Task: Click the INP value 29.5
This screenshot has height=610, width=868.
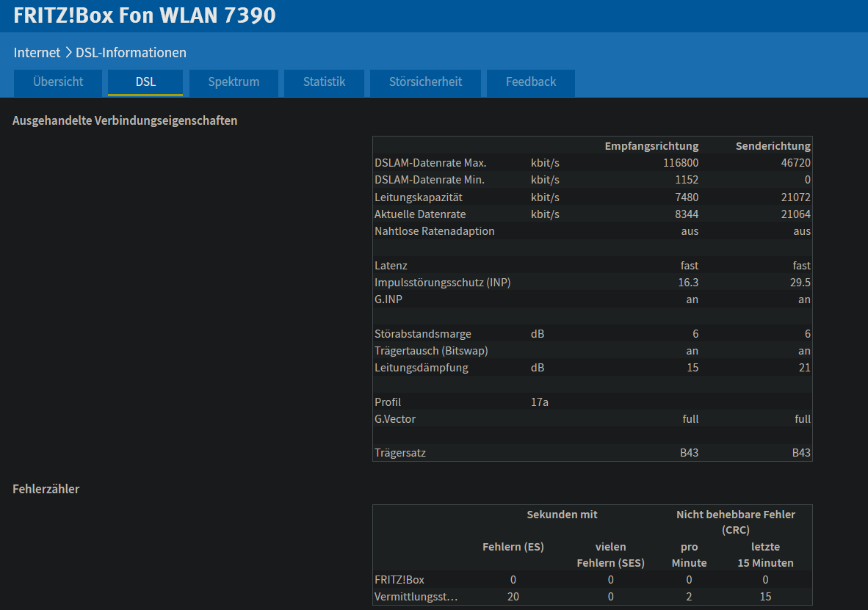Action: pyautogui.click(x=800, y=283)
